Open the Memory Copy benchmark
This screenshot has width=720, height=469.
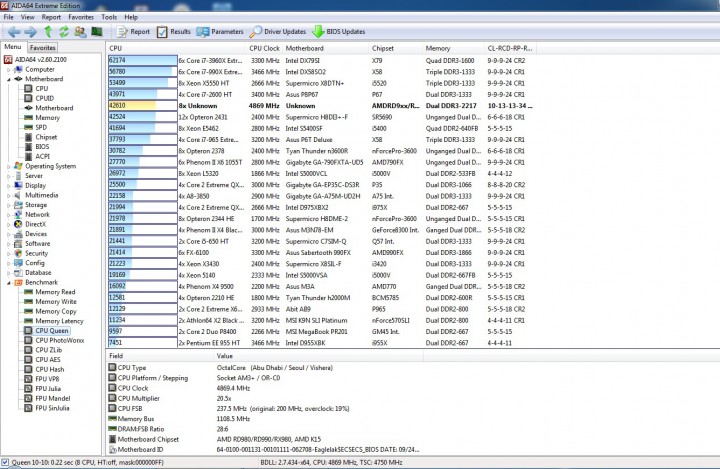point(56,311)
